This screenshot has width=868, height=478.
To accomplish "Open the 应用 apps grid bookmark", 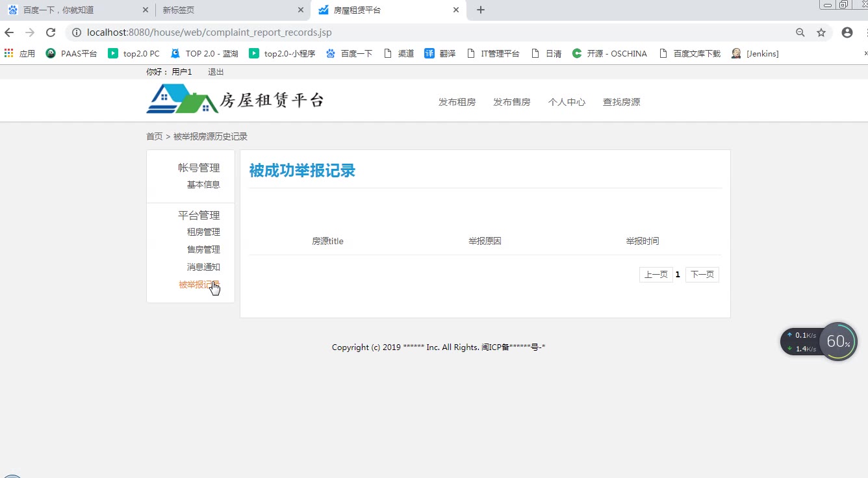I will click(x=19, y=54).
